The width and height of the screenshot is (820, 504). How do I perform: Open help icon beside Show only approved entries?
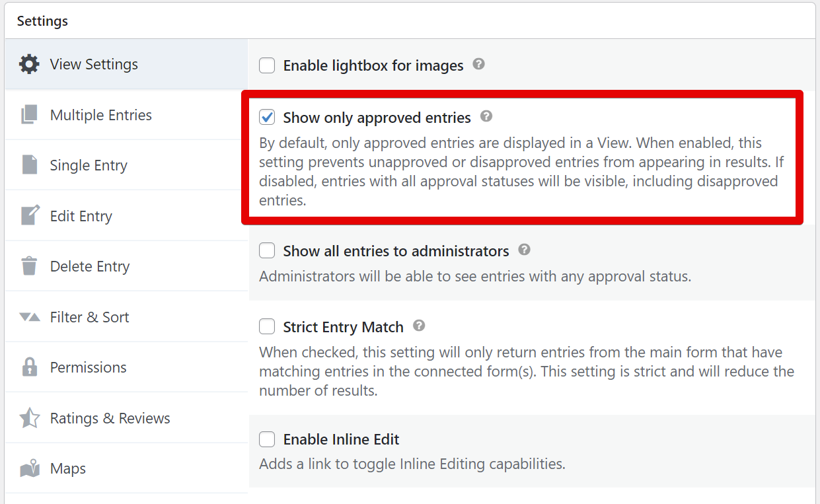pyautogui.click(x=486, y=117)
